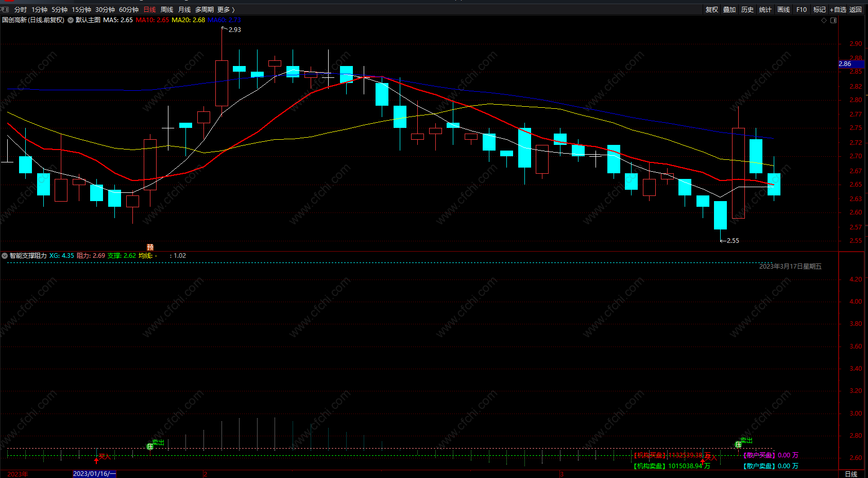Select the 1分钟 period tab

point(40,10)
